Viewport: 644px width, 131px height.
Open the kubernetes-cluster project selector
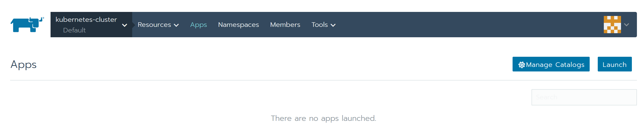(x=91, y=25)
